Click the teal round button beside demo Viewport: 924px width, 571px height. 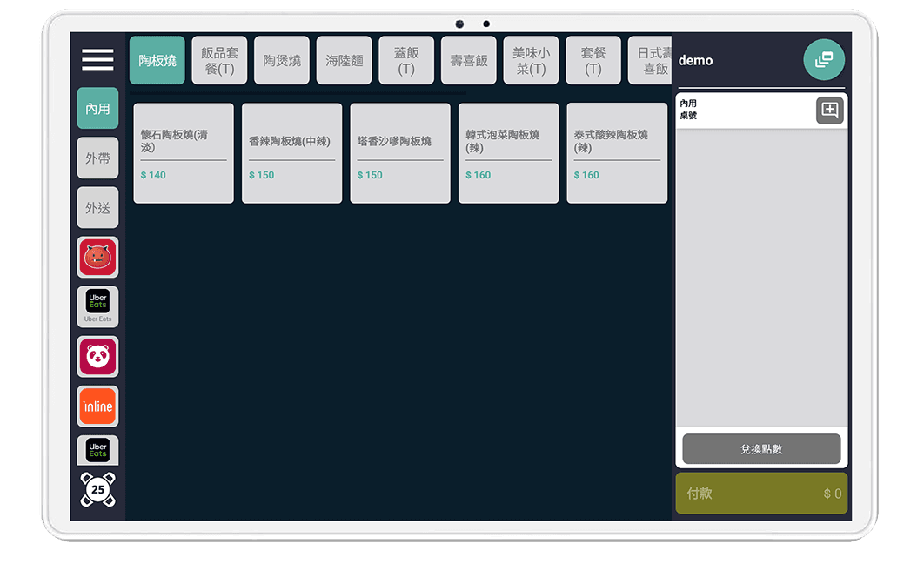point(823,60)
